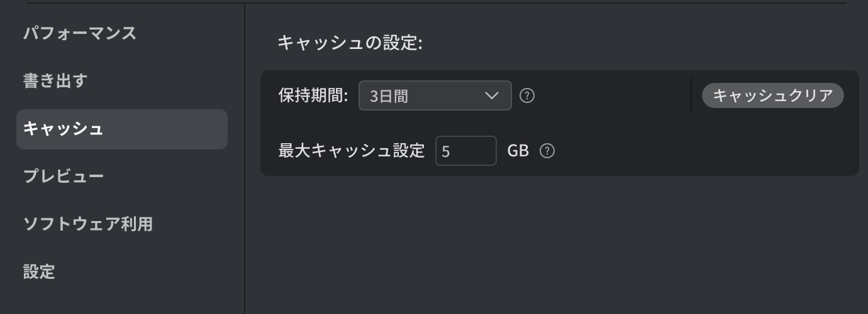
Task: Select 設定 in the sidebar
Action: click(x=39, y=272)
